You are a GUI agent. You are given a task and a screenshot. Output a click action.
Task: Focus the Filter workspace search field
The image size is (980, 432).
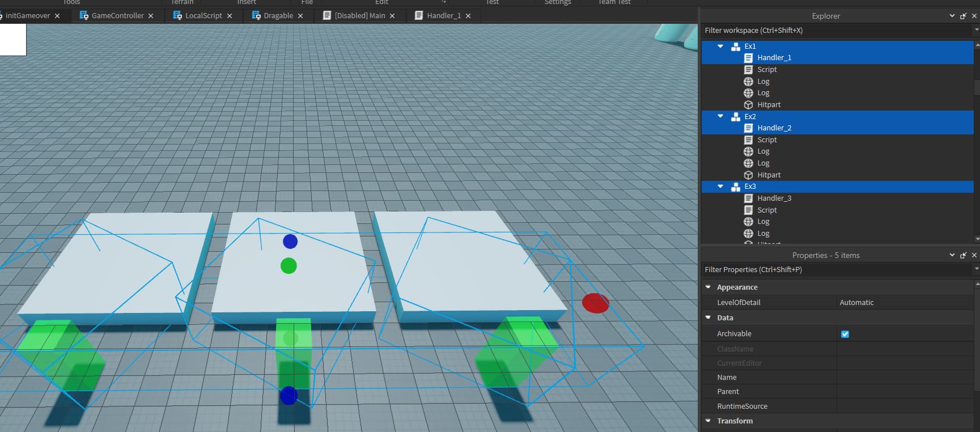pos(837,31)
